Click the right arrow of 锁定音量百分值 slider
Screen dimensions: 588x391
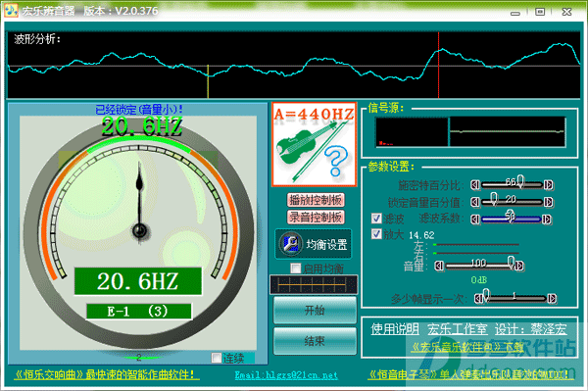coord(548,202)
